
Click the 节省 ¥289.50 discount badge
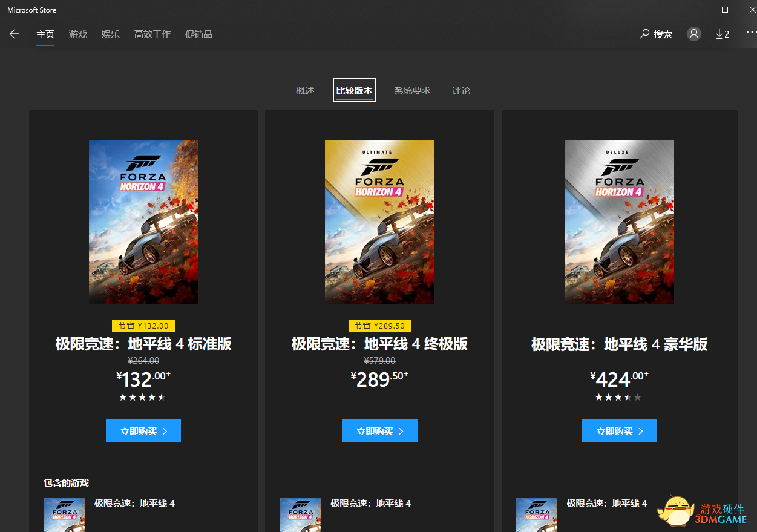coord(379,326)
